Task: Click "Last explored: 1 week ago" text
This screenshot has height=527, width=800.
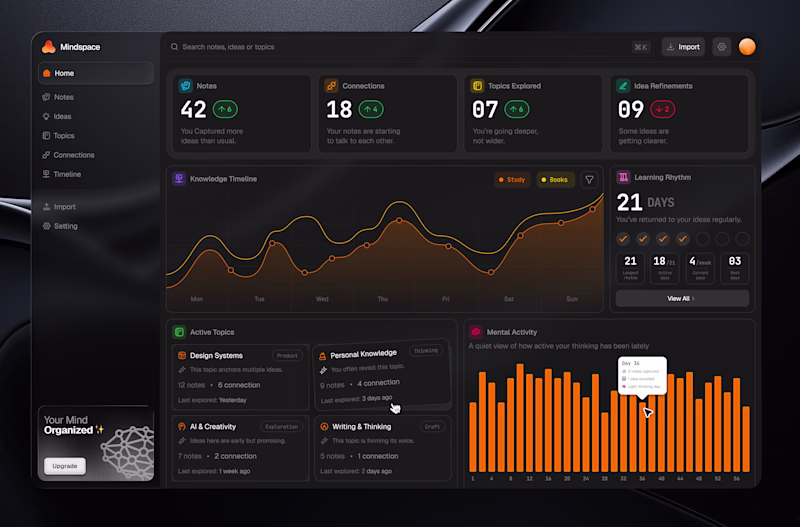Action: pos(214,471)
